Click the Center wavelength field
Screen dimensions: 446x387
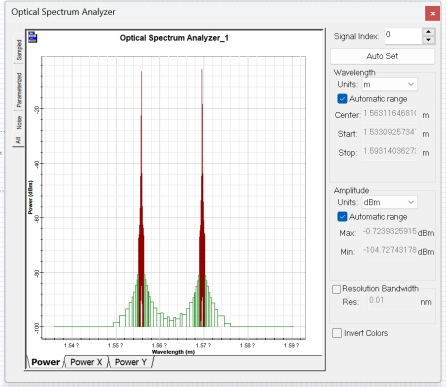[389, 114]
